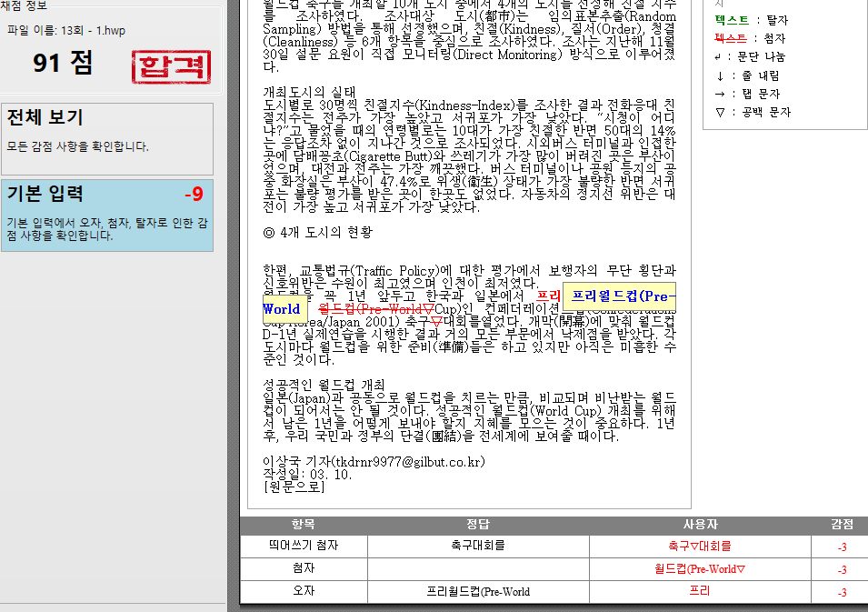Select the 오자 error row
The width and height of the screenshot is (868, 612).
click(x=304, y=592)
